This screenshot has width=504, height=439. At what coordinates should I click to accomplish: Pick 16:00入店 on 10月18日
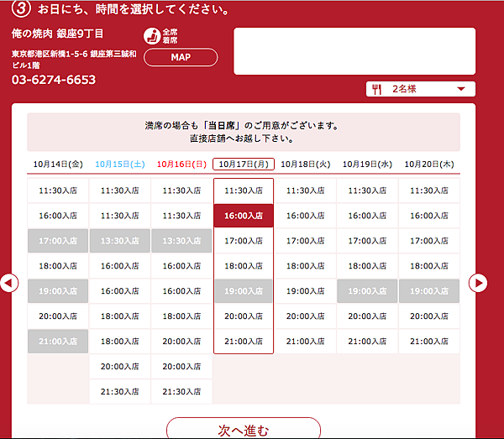[x=306, y=216]
